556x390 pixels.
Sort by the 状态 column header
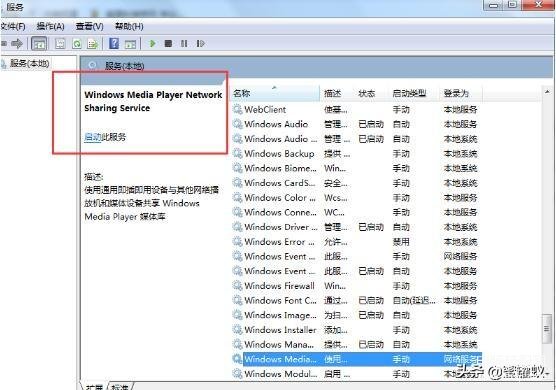tap(367, 94)
